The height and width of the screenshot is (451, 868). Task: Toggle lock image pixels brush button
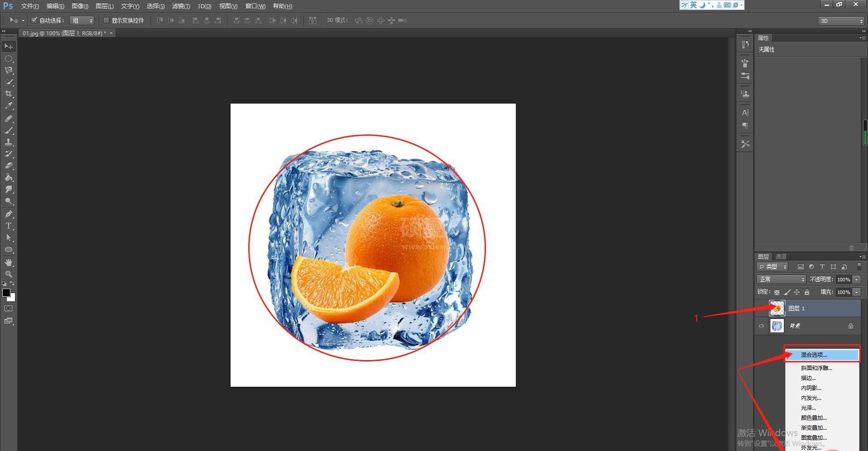coord(787,292)
